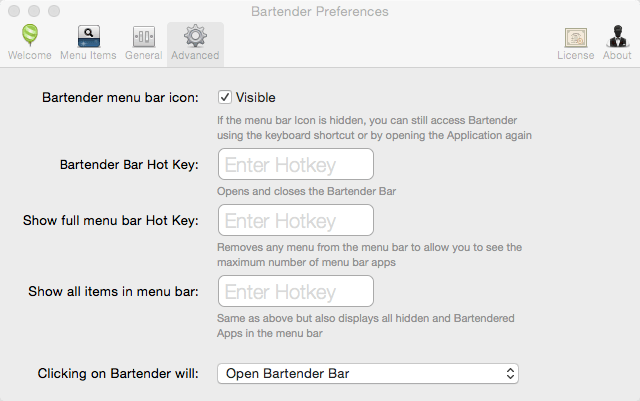Click the dropdown's up-down stepper arrows
640x401 pixels.
click(510, 373)
